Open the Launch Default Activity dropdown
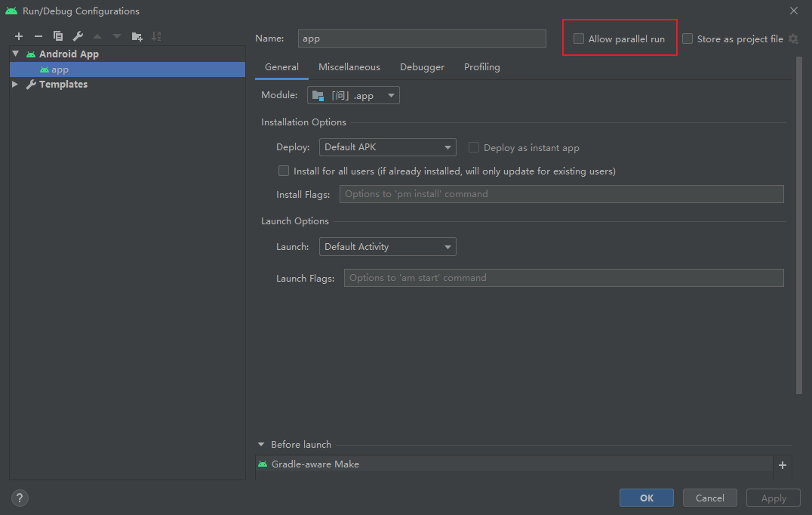This screenshot has height=515, width=812. (387, 247)
